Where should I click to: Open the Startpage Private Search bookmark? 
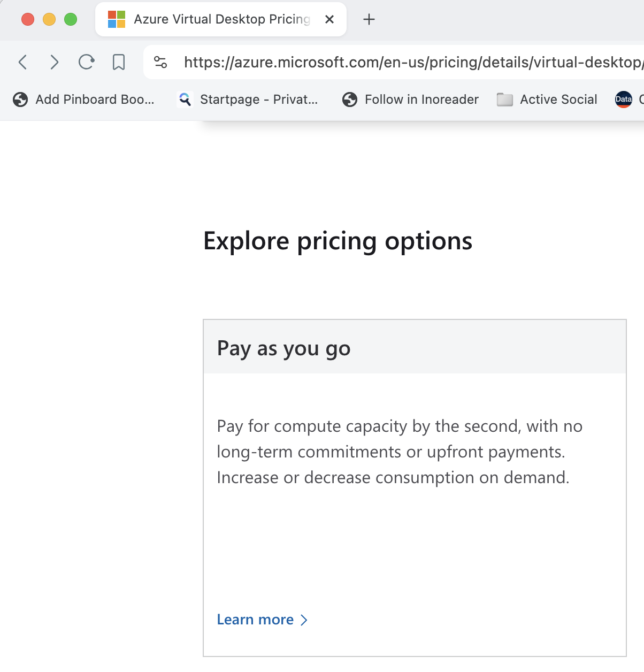click(x=248, y=100)
